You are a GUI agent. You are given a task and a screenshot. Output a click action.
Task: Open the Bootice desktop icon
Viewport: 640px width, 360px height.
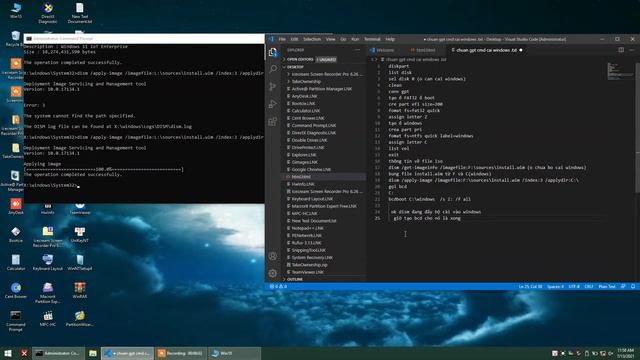click(x=16, y=234)
